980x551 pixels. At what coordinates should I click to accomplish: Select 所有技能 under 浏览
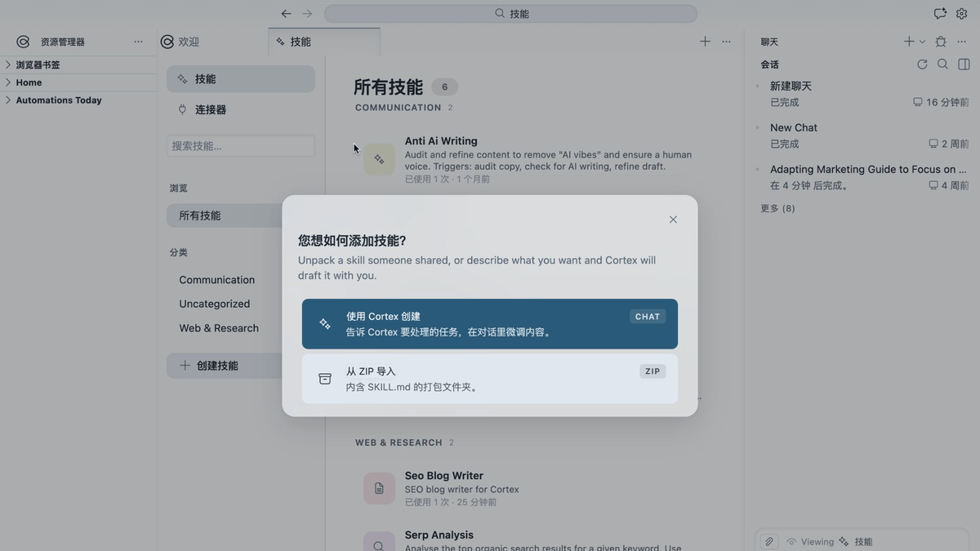[x=225, y=216]
